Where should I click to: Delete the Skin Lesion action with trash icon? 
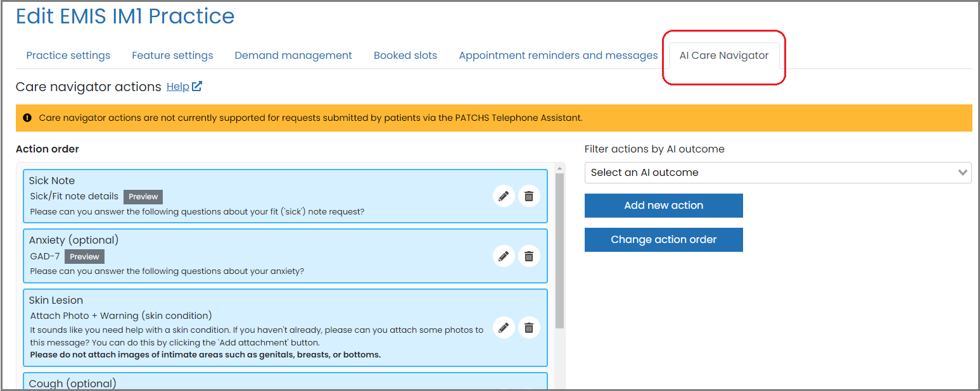tap(529, 328)
